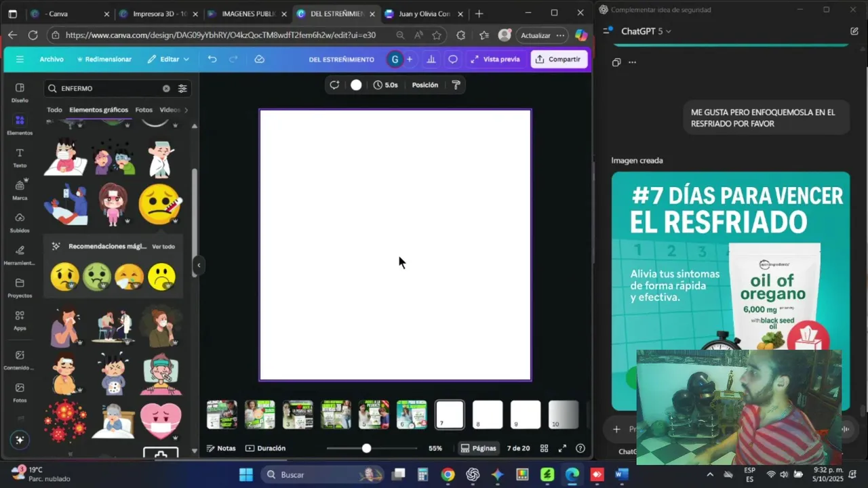Undo the last action in Canva
Viewport: 868px width, 488px height.
coord(212,59)
